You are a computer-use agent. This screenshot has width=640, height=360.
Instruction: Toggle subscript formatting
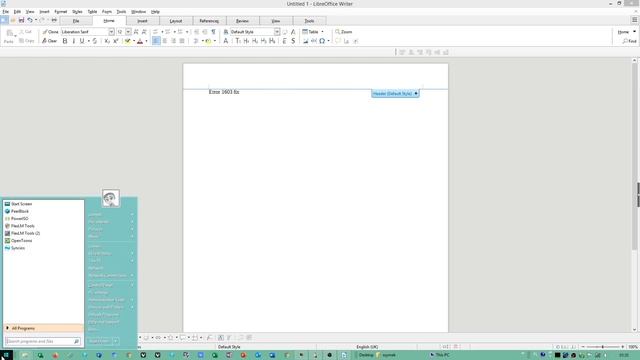click(x=107, y=41)
